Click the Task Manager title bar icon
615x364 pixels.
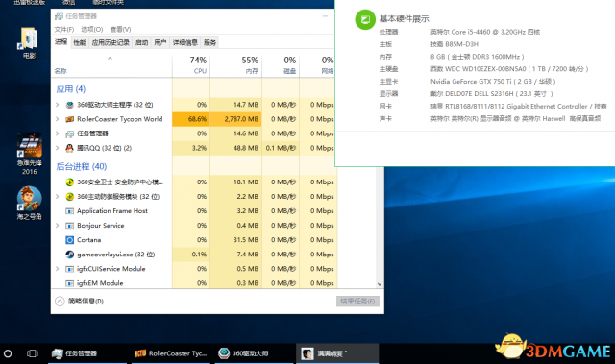[x=59, y=16]
